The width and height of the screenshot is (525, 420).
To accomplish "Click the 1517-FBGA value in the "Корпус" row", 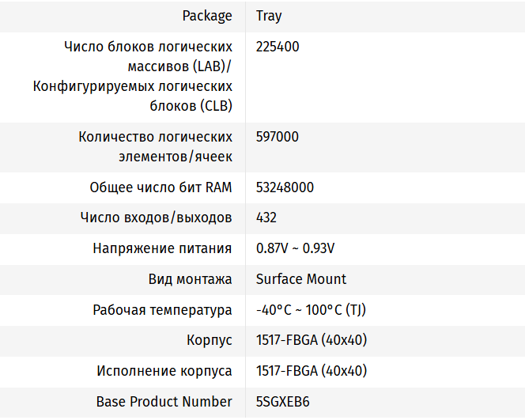I will pos(312,340).
